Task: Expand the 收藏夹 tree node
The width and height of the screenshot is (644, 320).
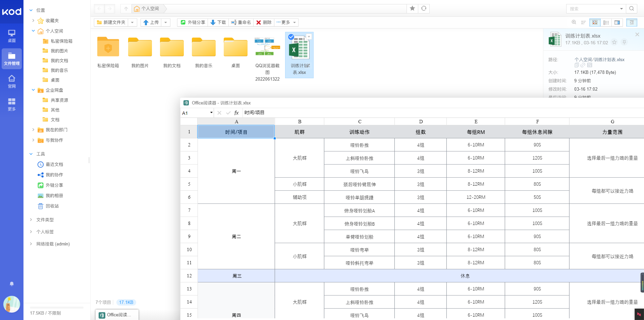Action: tap(33, 20)
